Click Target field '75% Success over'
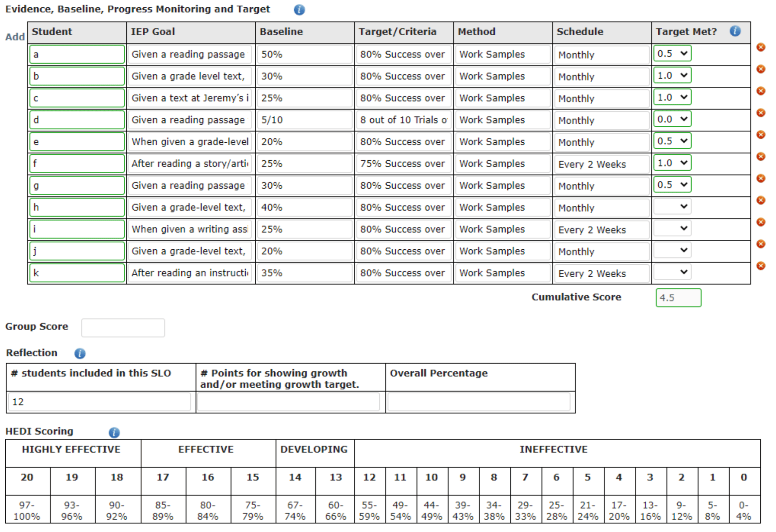 (x=403, y=164)
